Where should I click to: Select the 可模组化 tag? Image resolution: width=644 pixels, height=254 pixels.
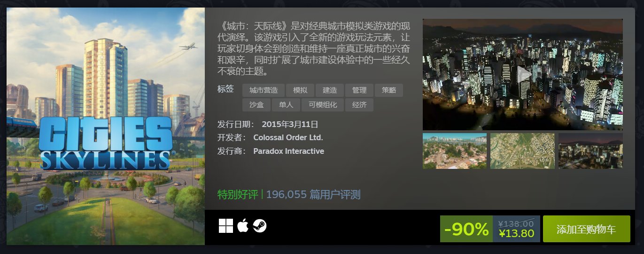coord(322,105)
